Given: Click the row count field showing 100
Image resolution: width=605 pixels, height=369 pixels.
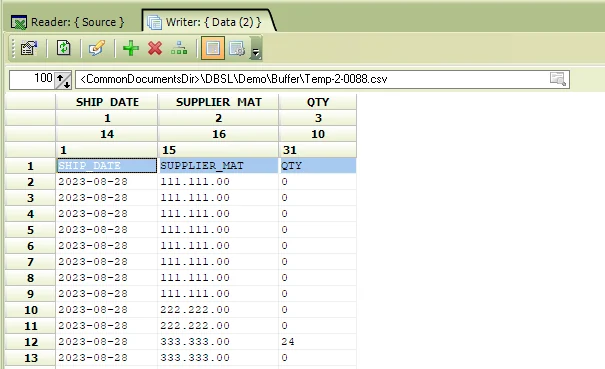Looking at the screenshot, I should click(32, 79).
